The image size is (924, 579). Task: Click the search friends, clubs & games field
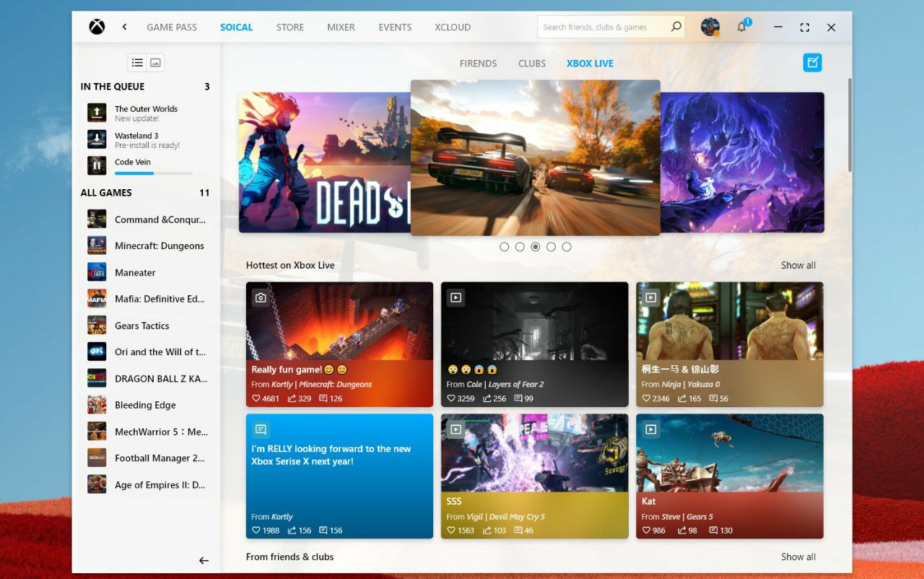(x=610, y=27)
